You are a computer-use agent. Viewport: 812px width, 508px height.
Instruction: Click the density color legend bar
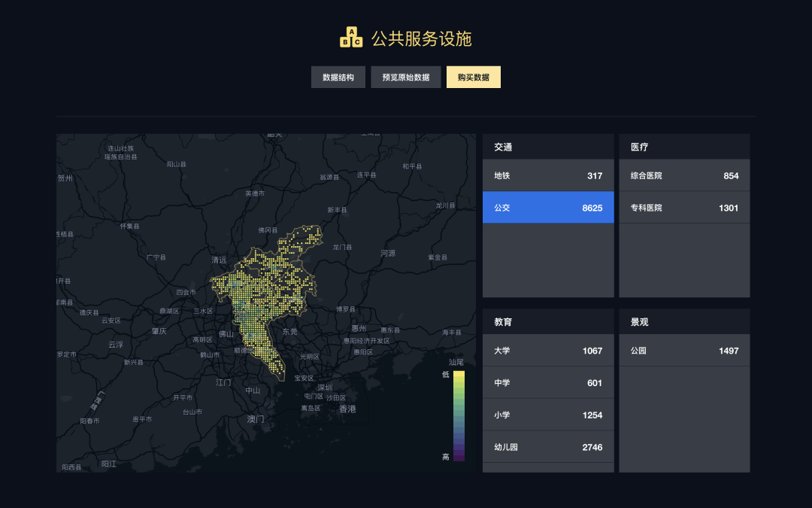(459, 415)
